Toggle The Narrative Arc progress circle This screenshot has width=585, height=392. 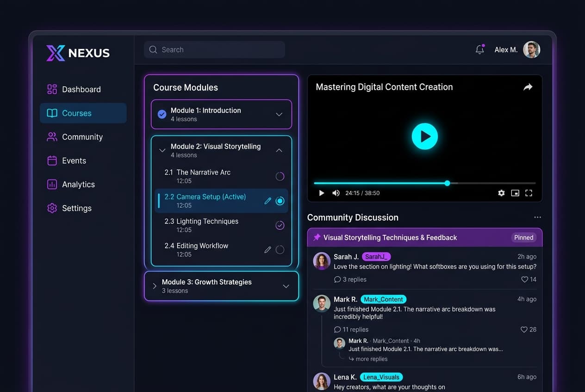pyautogui.click(x=280, y=176)
